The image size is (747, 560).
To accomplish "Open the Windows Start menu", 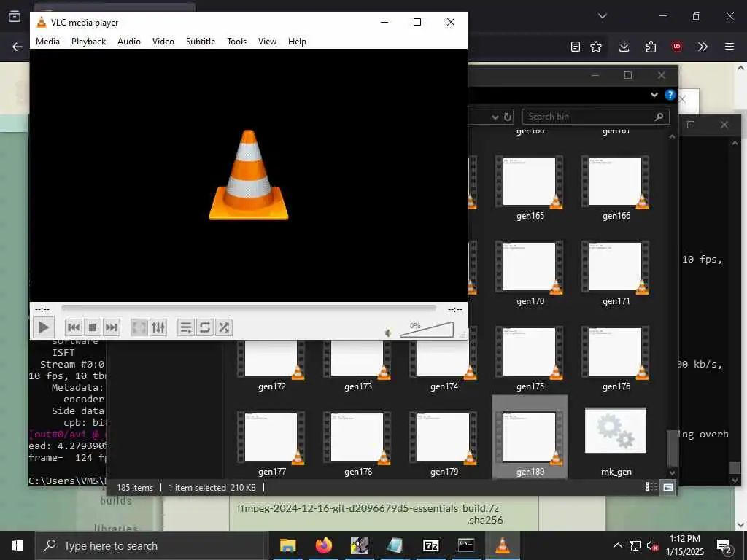I will (18, 545).
